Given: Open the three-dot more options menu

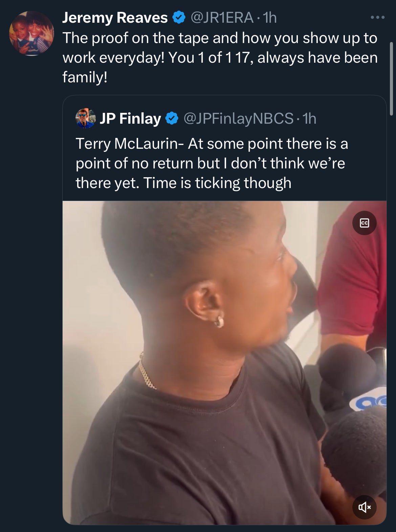Looking at the screenshot, I should pyautogui.click(x=377, y=17).
